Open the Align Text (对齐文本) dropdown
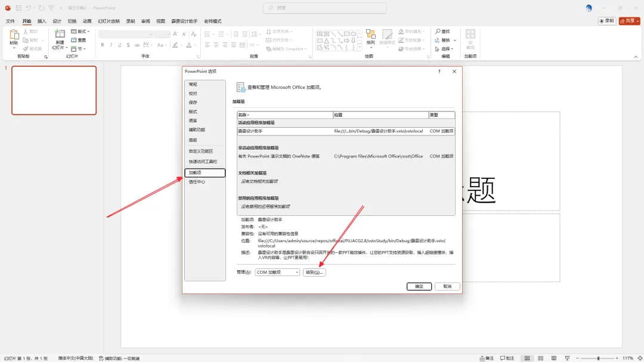Viewport: 644px width, 362px height. (x=279, y=41)
